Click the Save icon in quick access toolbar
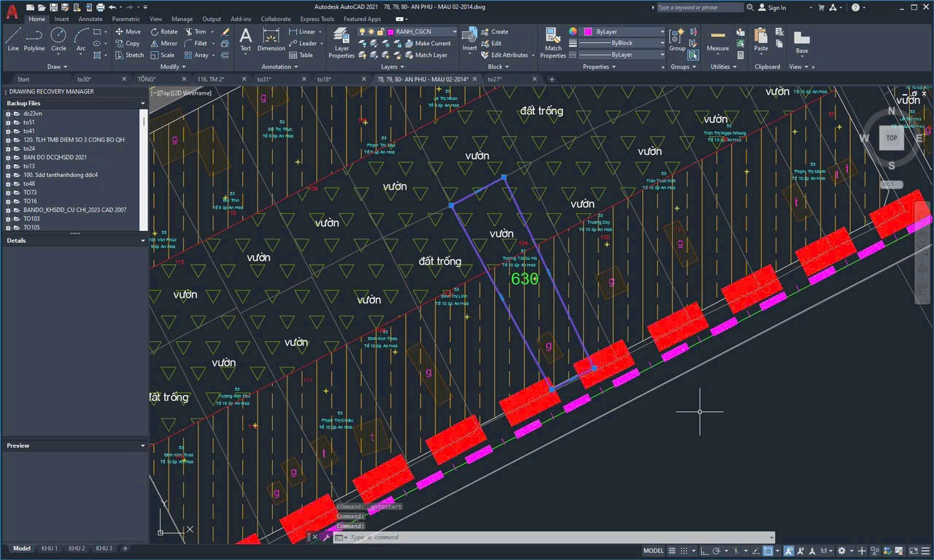 pos(55,7)
